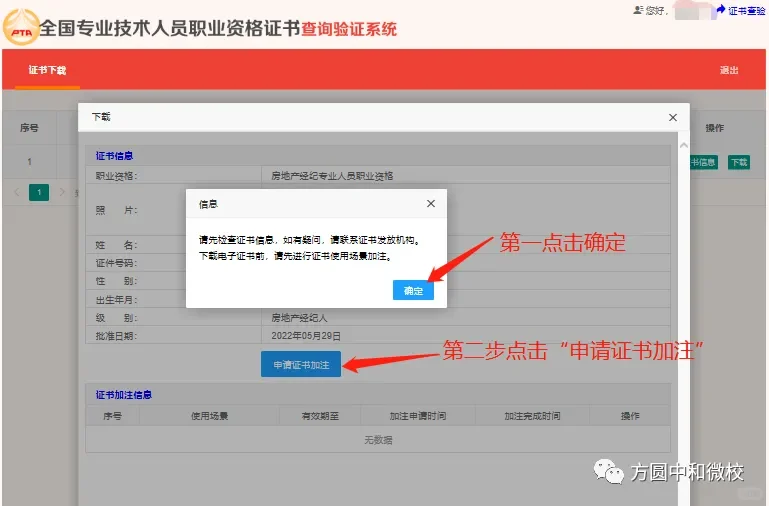Click the green 下载 button in the table row
This screenshot has height=506, width=769.
739,162
